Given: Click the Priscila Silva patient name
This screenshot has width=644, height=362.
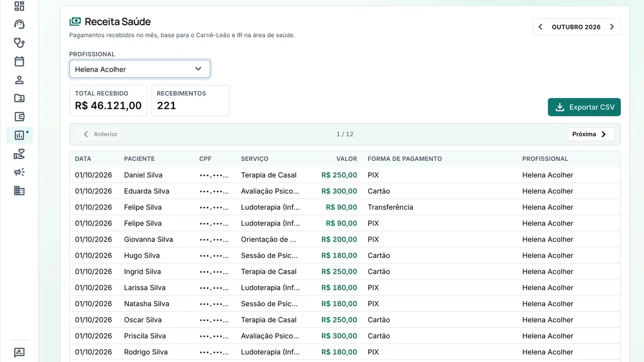Looking at the screenshot, I should tap(145, 336).
